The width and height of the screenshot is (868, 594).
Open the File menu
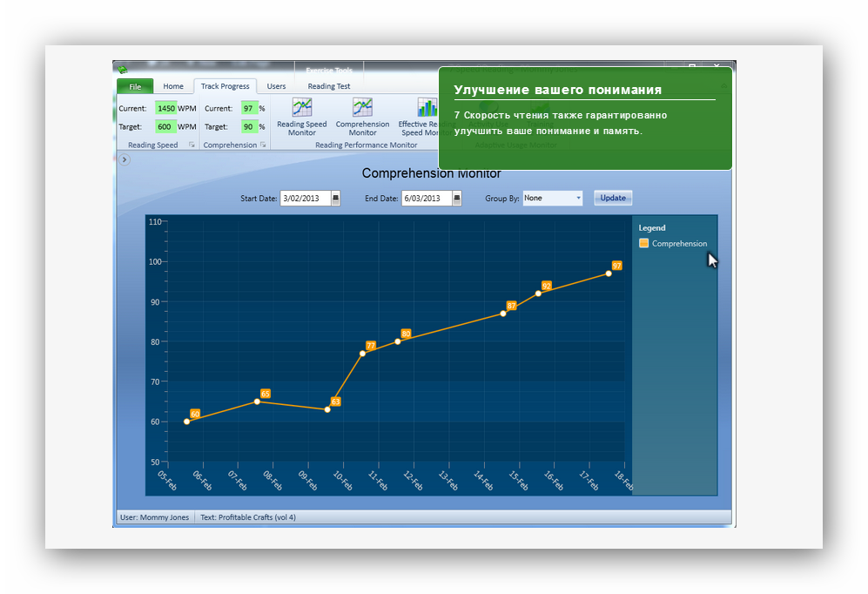(x=135, y=86)
